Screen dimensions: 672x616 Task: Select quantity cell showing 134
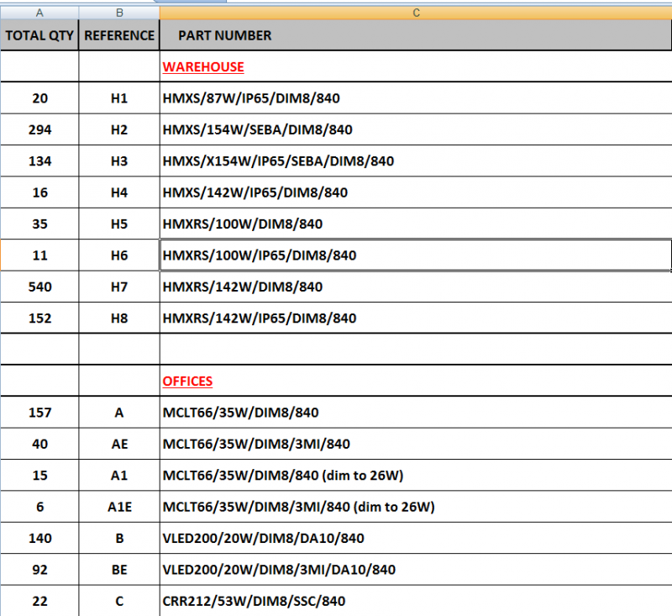(39, 161)
